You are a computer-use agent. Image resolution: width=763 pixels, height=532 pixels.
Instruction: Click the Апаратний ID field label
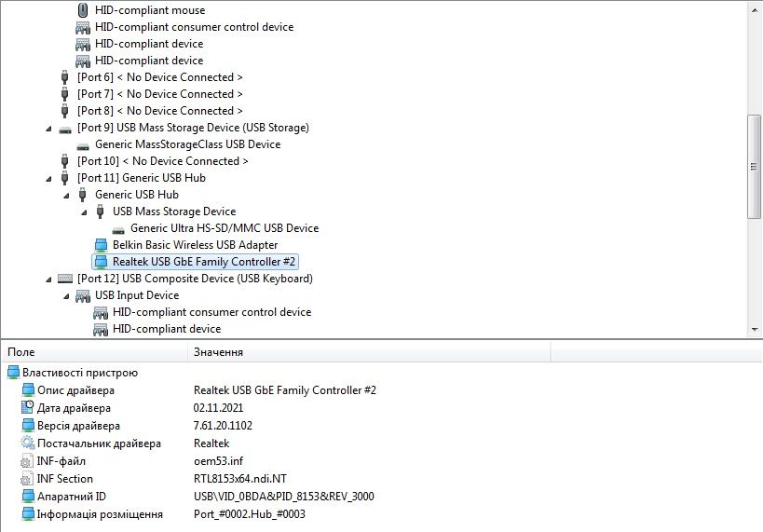(x=72, y=497)
